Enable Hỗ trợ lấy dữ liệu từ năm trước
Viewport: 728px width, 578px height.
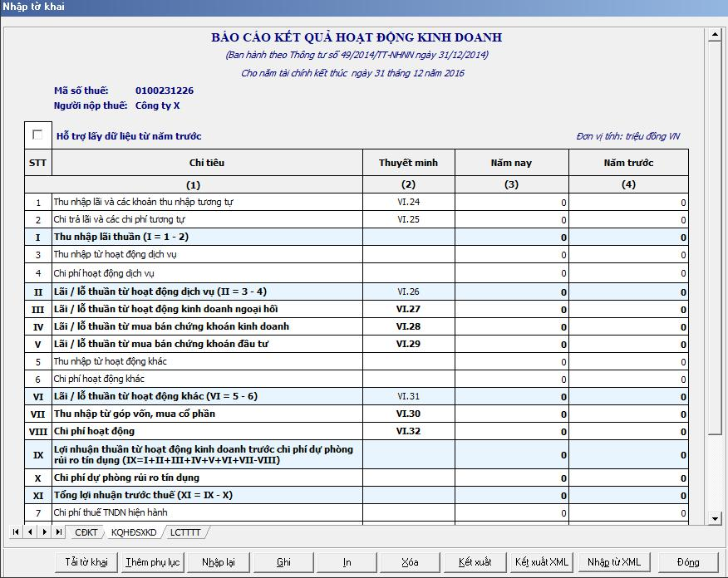(37, 135)
